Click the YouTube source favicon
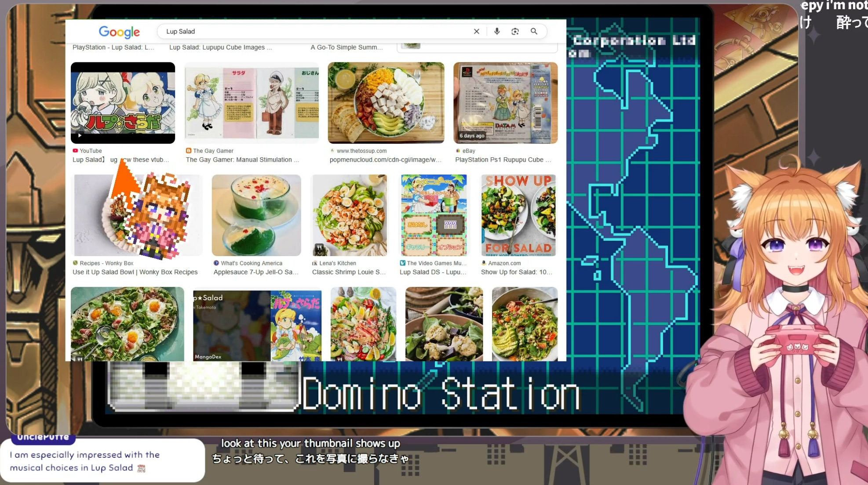 [x=75, y=151]
